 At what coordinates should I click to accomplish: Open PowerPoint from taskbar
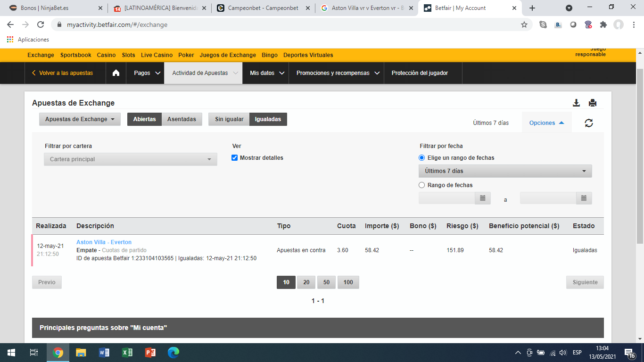click(150, 353)
